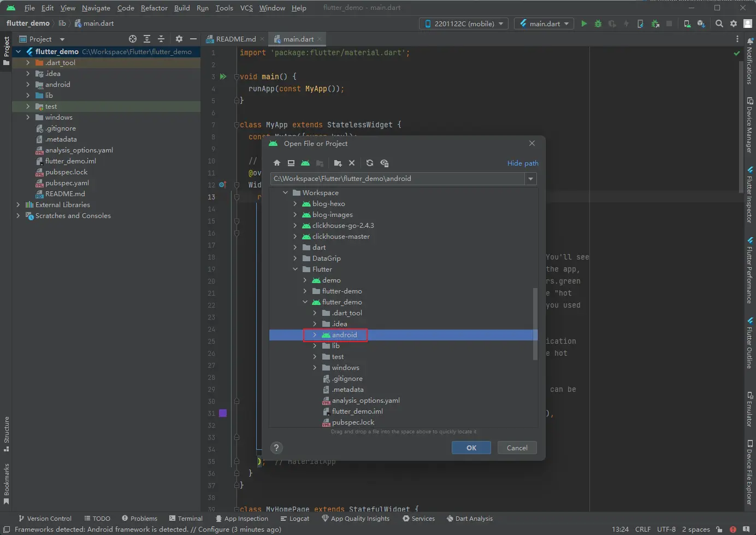Toggle breakpoint marker at line 31 gutter

(223, 413)
